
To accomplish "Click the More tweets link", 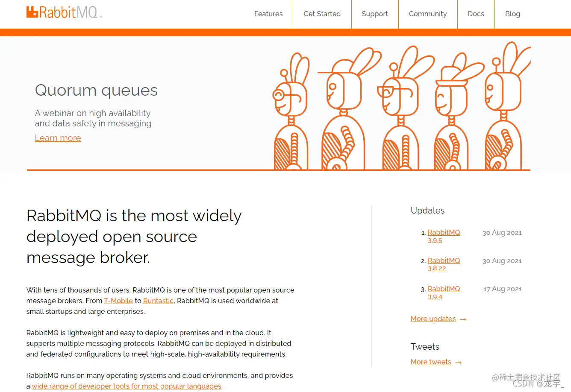I will (431, 362).
